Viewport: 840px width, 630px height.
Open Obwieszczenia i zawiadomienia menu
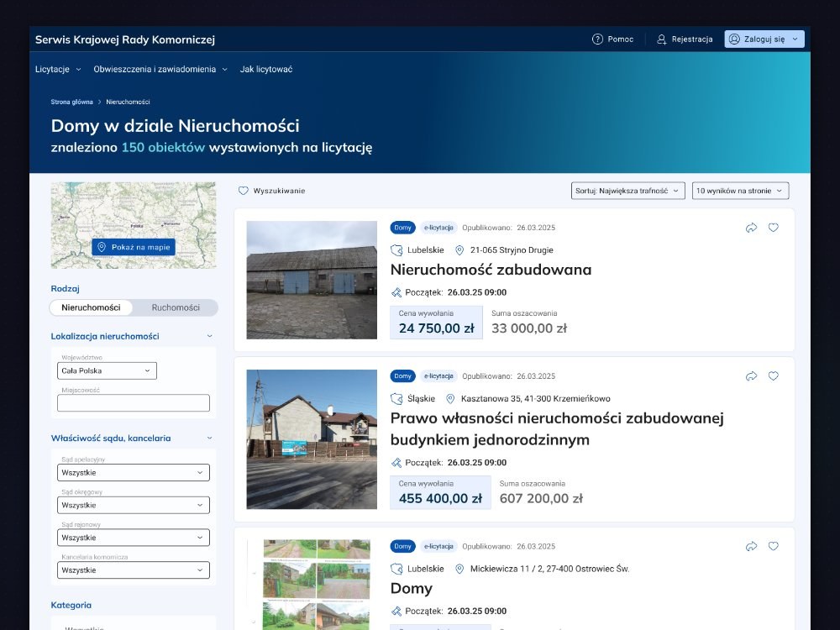coord(160,69)
